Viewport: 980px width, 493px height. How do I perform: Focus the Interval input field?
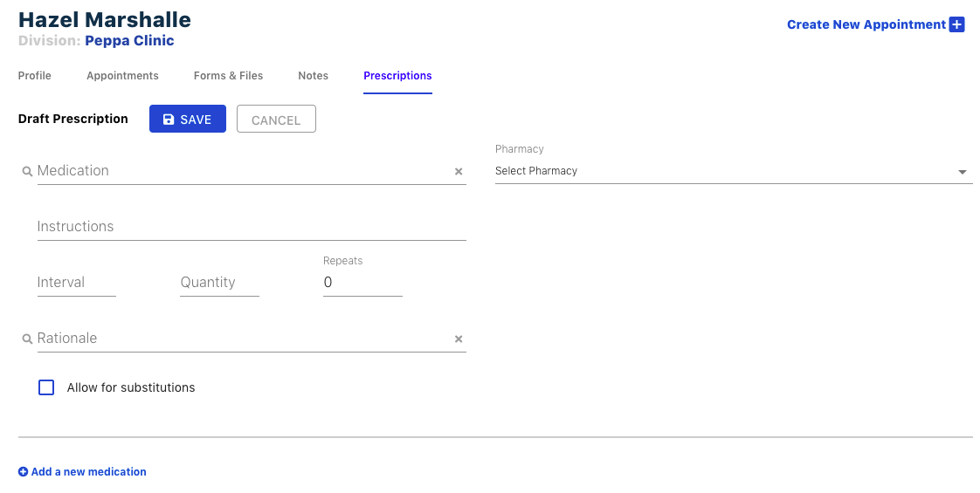pos(76,283)
